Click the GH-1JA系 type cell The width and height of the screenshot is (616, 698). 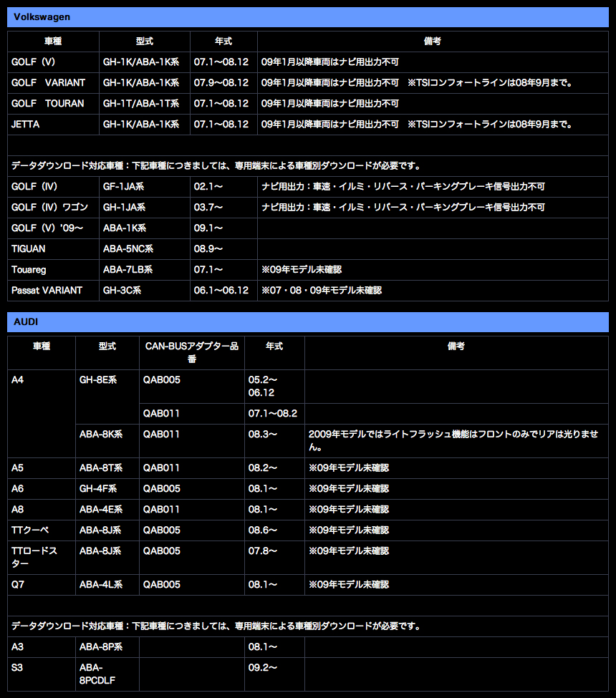pyautogui.click(x=145, y=208)
